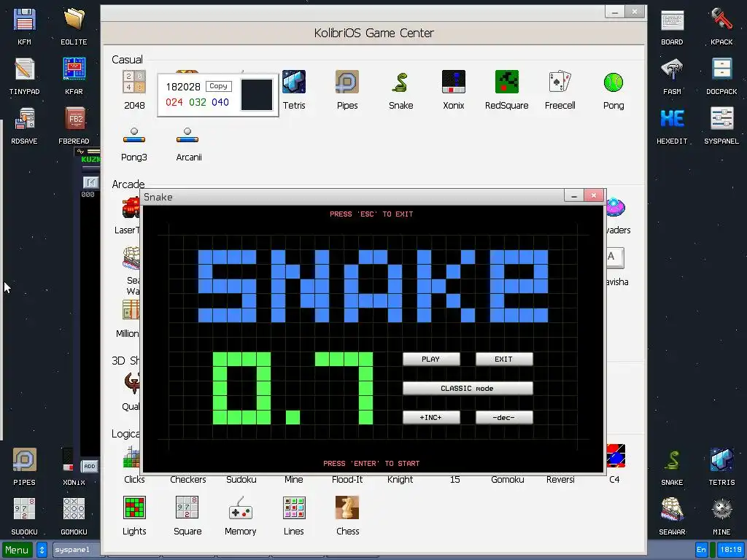This screenshot has width=747, height=560.
Task: Select green value 032
Action: click(197, 102)
